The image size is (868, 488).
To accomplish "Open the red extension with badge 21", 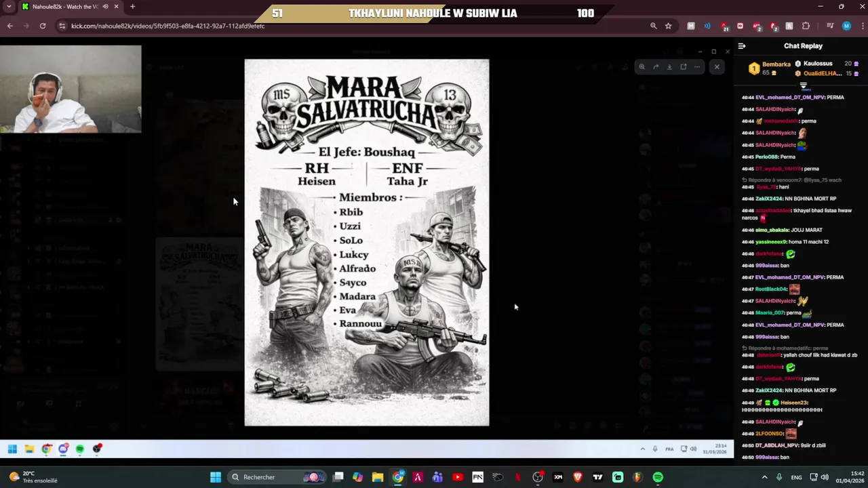I will pos(724,26).
